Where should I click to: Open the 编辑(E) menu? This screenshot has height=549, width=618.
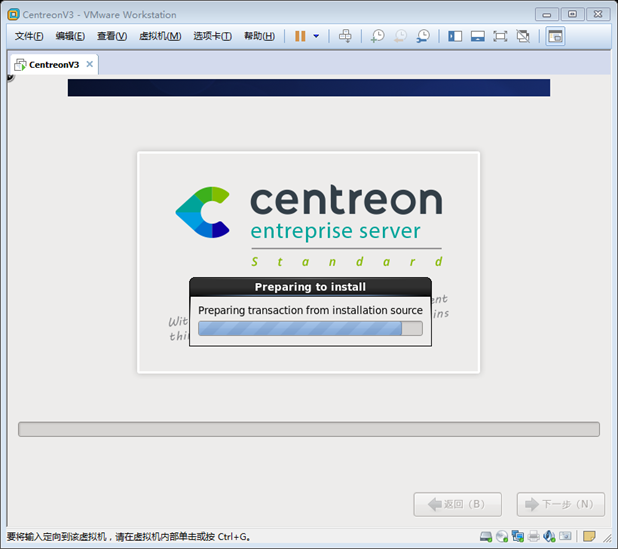(x=70, y=36)
